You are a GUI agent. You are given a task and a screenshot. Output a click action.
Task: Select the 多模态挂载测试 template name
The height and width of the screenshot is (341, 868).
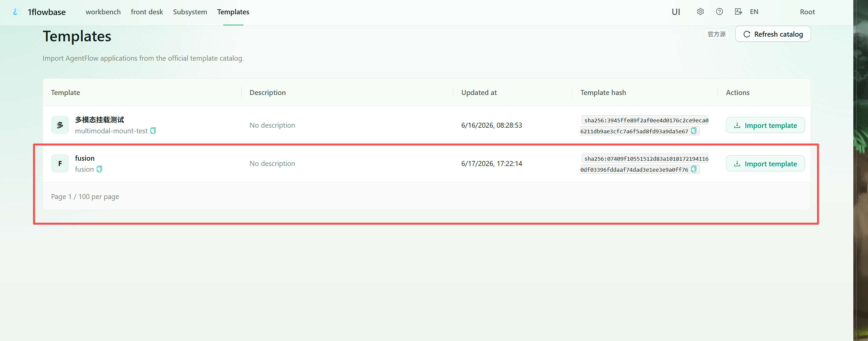click(99, 120)
